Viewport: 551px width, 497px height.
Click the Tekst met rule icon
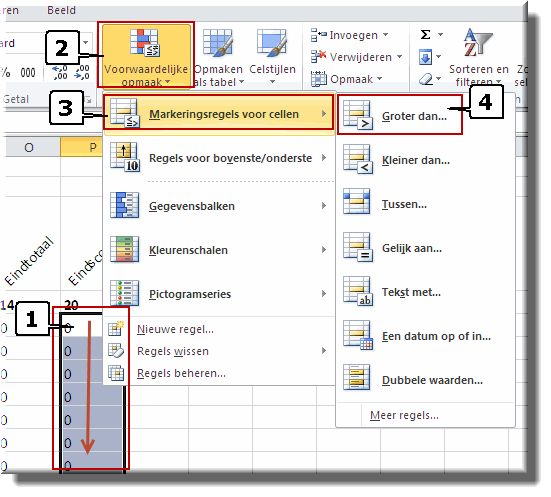358,291
